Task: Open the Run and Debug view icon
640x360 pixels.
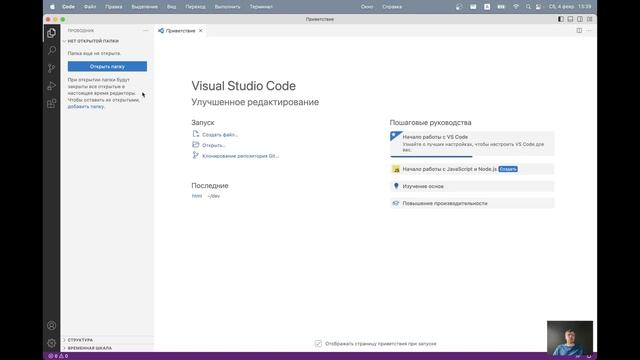Action: [x=51, y=86]
